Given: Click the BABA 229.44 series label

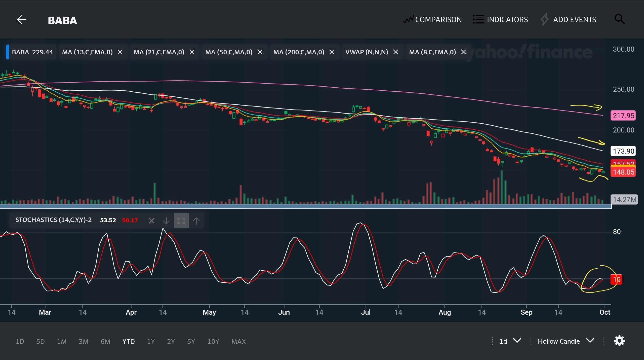Looking at the screenshot, I should point(32,52).
